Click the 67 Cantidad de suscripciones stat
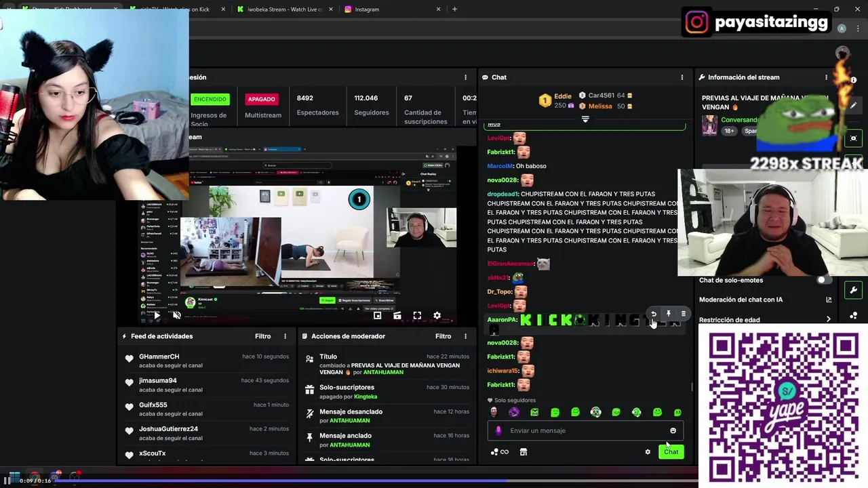Viewport: 868px width, 488px height. pyautogui.click(x=425, y=110)
